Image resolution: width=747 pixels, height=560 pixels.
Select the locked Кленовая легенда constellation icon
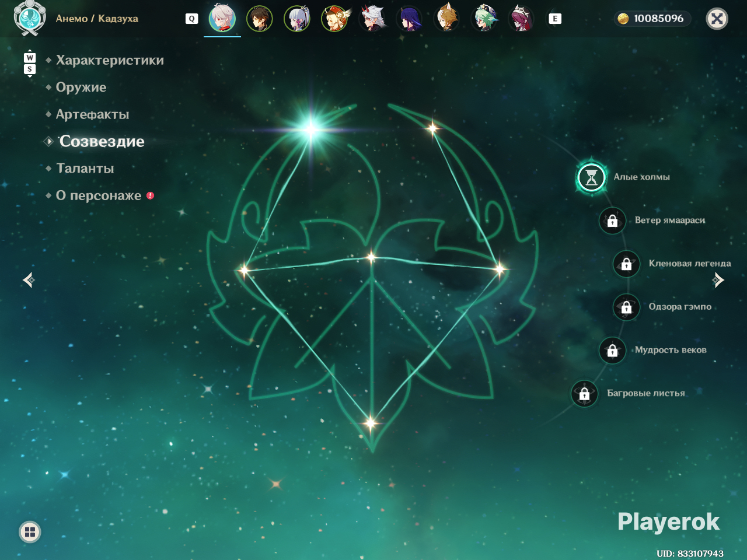click(x=626, y=264)
